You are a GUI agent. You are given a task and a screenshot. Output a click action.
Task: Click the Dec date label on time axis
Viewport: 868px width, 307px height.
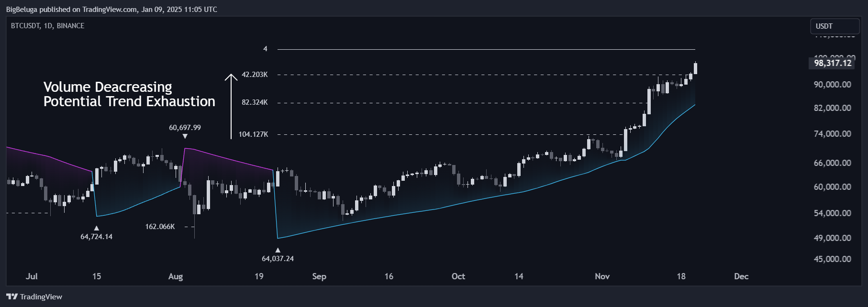pyautogui.click(x=741, y=276)
